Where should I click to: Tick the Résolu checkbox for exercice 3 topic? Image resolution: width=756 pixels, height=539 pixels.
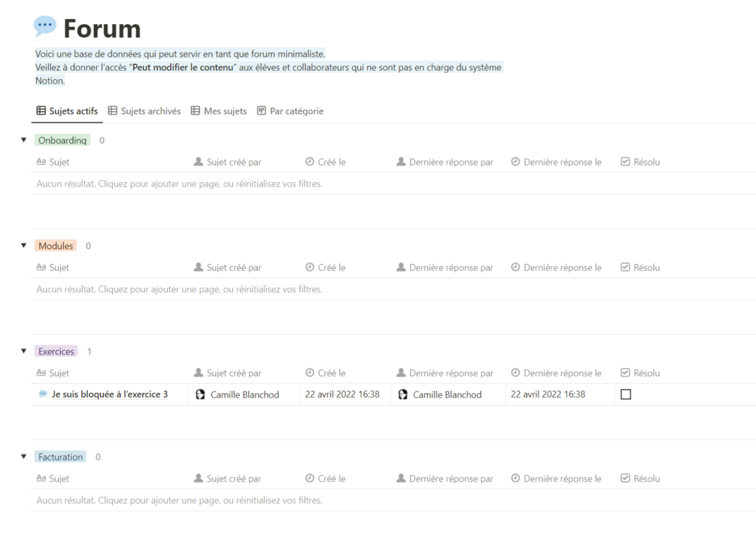point(626,394)
